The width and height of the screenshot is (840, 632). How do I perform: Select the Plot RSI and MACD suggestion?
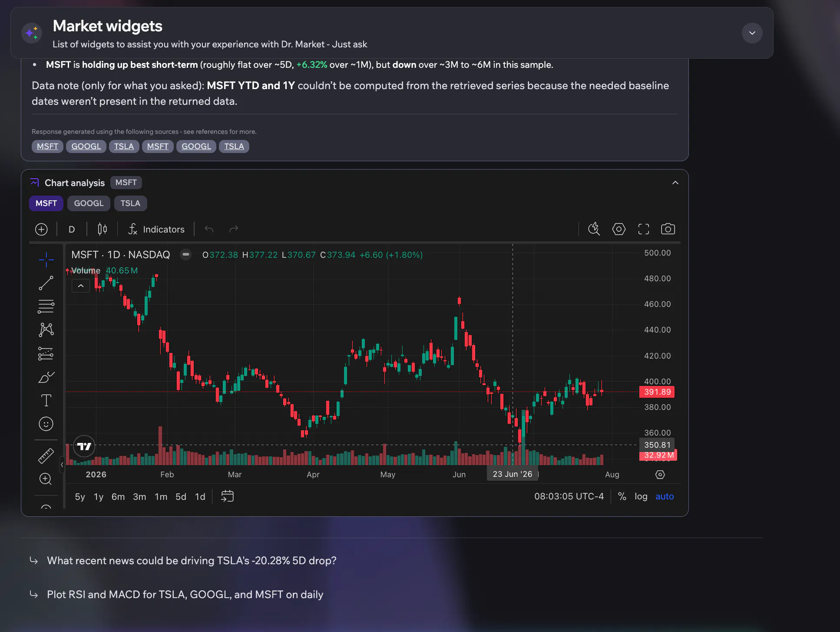point(185,595)
